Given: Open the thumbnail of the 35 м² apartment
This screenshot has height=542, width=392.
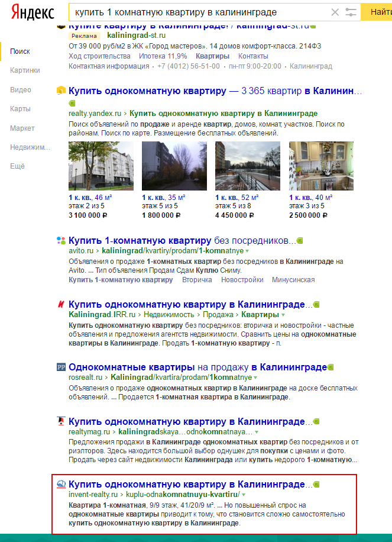Looking at the screenshot, I should tap(174, 166).
